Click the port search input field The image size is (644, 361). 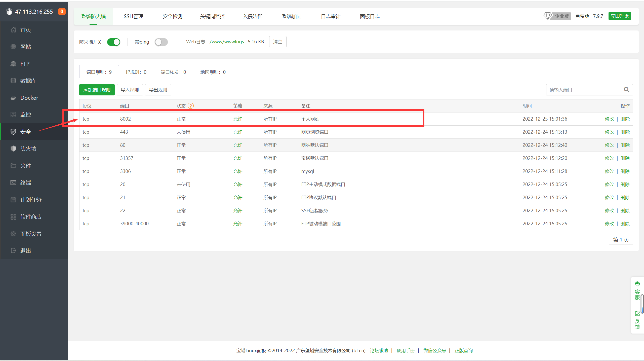pos(584,90)
